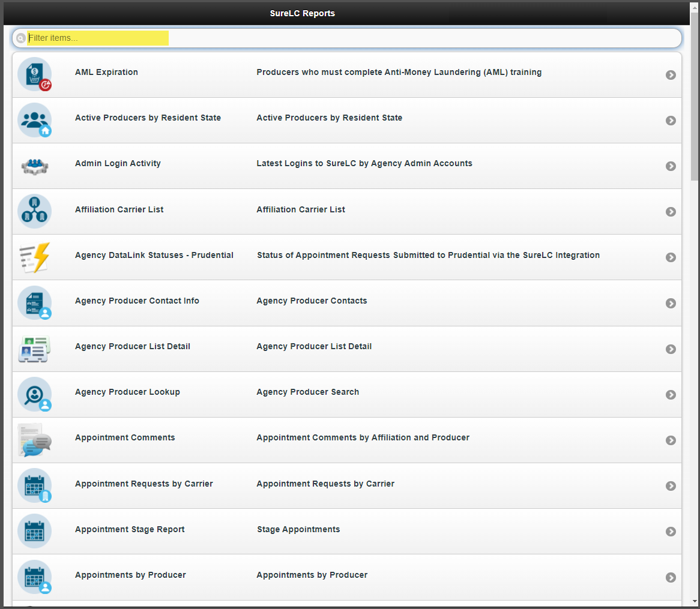
Task: Click the Appointment Stage Report calendar icon
Action: click(x=34, y=532)
